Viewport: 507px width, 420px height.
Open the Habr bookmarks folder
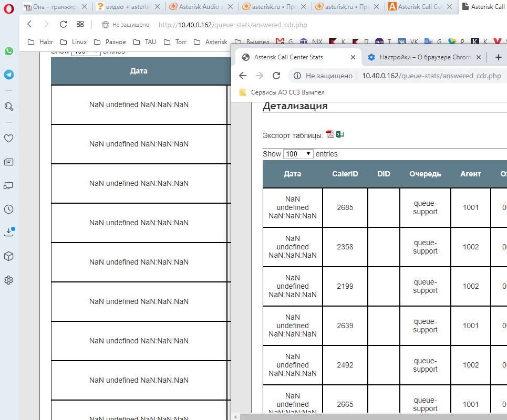pos(40,42)
